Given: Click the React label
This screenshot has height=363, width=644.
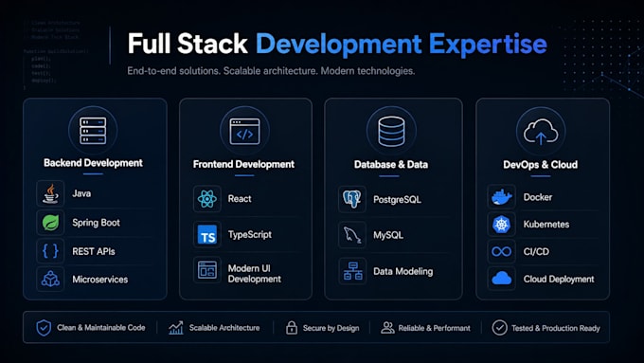Looking at the screenshot, I should (x=240, y=199).
